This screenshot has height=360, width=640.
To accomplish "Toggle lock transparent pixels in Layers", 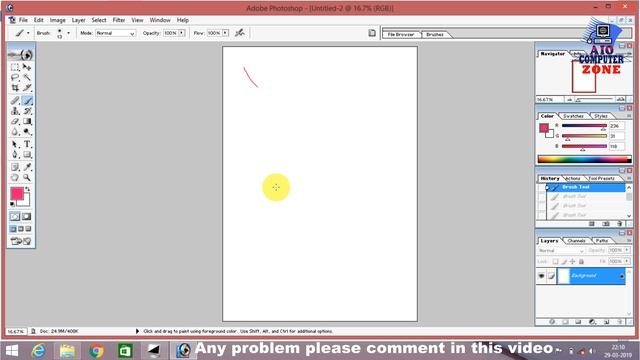I will (x=556, y=261).
